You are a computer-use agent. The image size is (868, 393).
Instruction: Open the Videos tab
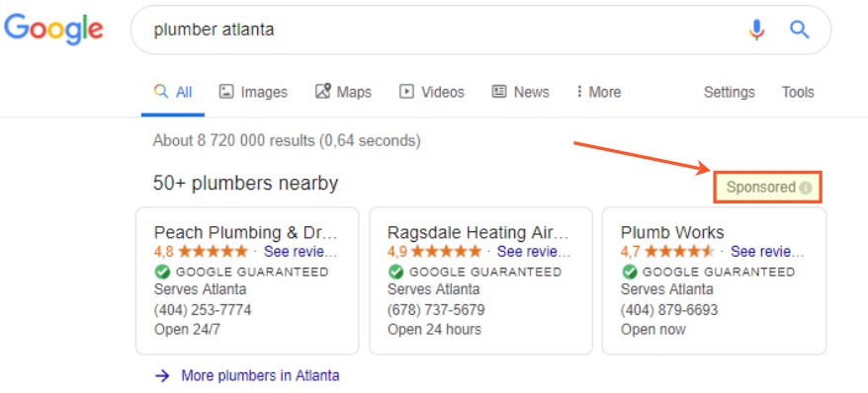[432, 92]
